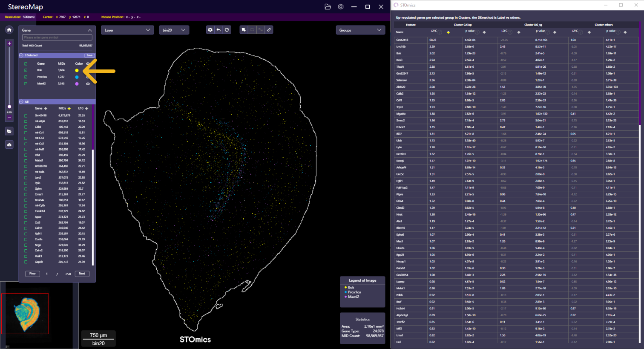Select the ruler measurement tool

click(269, 30)
